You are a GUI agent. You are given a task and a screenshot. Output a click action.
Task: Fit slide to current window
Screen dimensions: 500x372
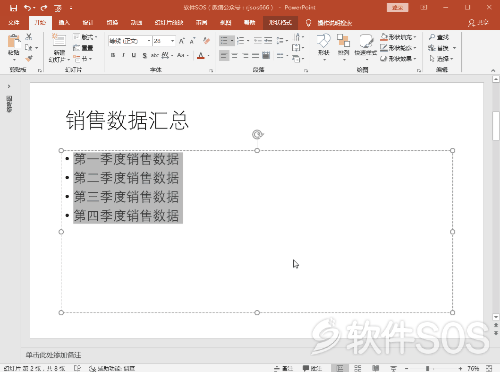489,368
